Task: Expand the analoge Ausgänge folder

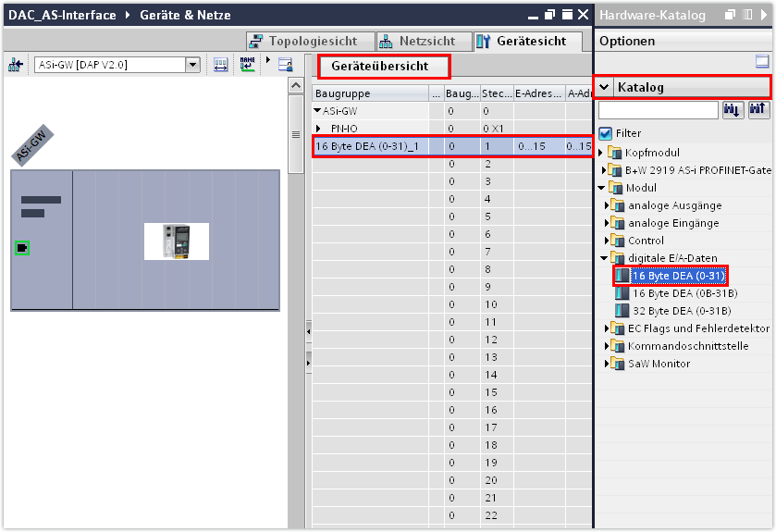Action: pos(608,205)
